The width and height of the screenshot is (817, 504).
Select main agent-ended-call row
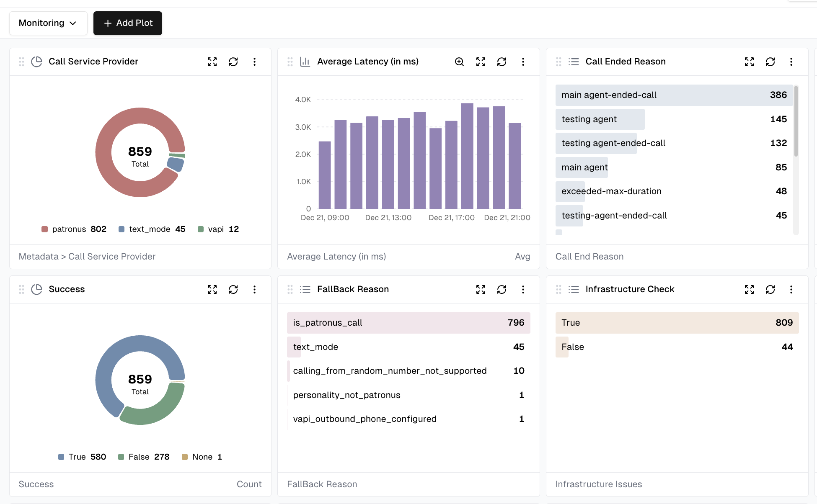tap(674, 95)
